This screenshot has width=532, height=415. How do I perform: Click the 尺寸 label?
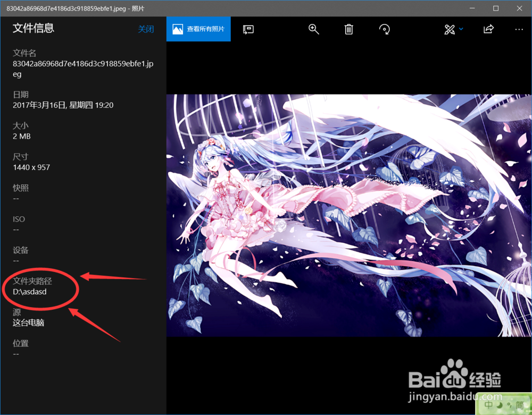(x=20, y=157)
